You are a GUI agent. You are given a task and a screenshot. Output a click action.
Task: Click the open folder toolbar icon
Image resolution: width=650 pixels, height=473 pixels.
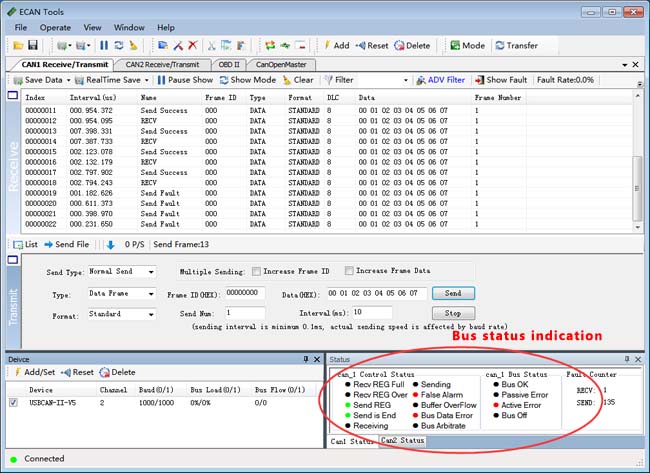click(19, 46)
